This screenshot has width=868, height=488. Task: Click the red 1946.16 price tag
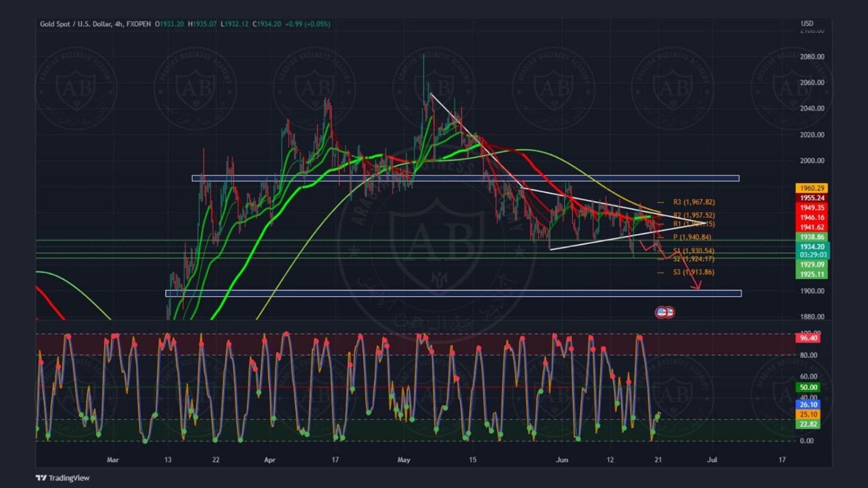812,217
